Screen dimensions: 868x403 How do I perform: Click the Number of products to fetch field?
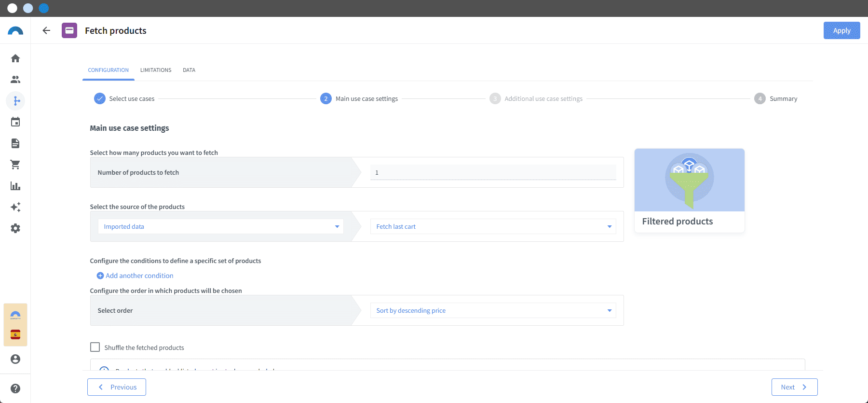click(493, 172)
